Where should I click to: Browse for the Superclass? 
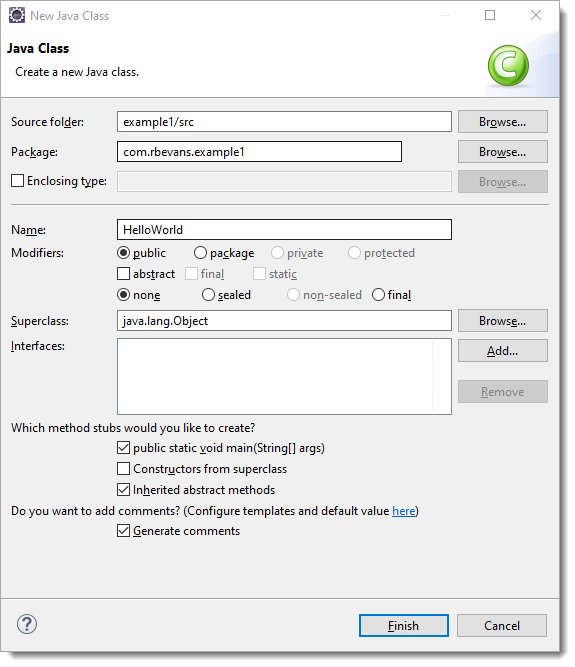point(503,321)
